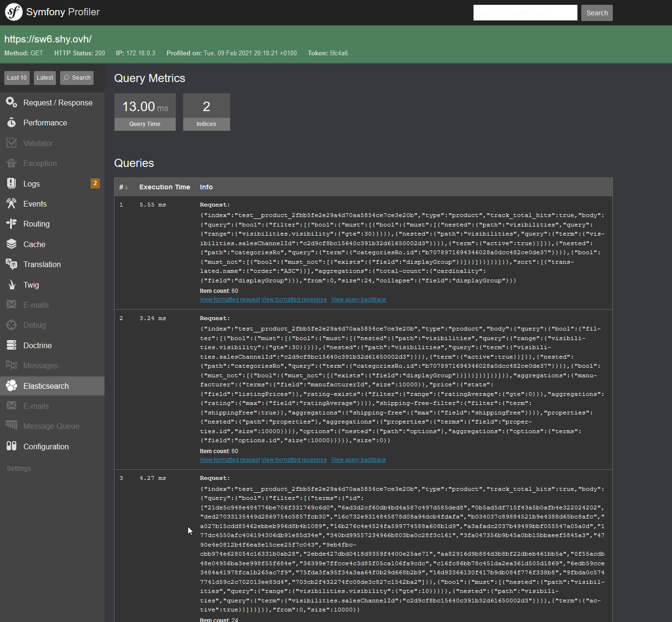The width and height of the screenshot is (672, 622).
Task: Open the Configuration panel
Action: [52, 446]
